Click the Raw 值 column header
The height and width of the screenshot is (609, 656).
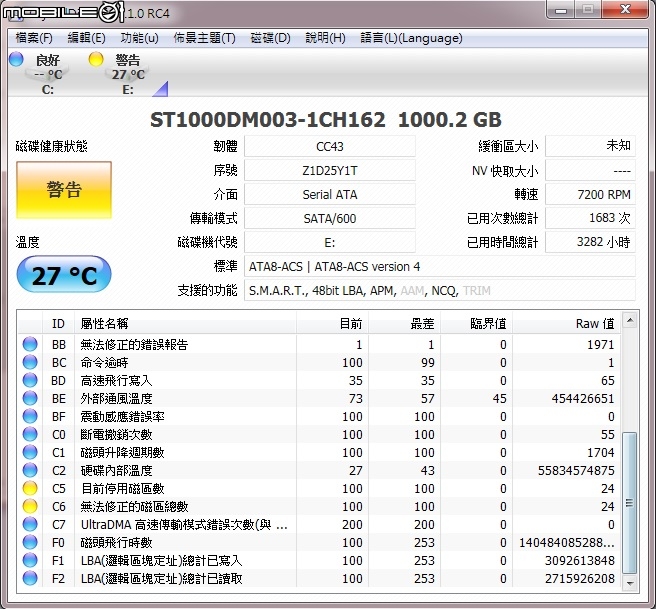pyautogui.click(x=566, y=323)
